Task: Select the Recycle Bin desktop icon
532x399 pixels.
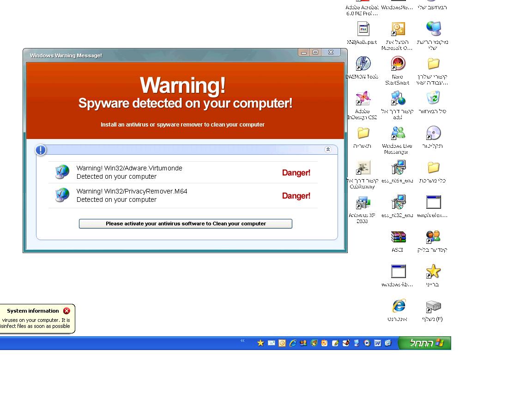Action: tap(433, 97)
